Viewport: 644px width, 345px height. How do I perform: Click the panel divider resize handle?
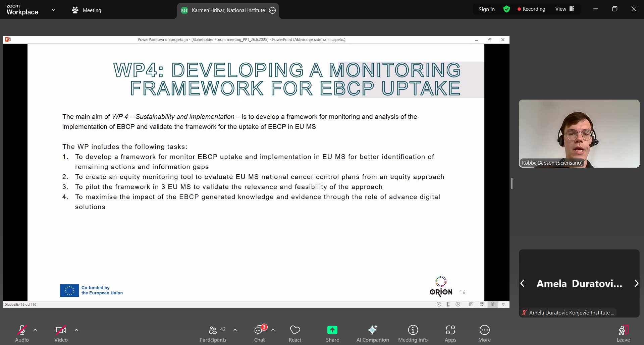click(512, 183)
